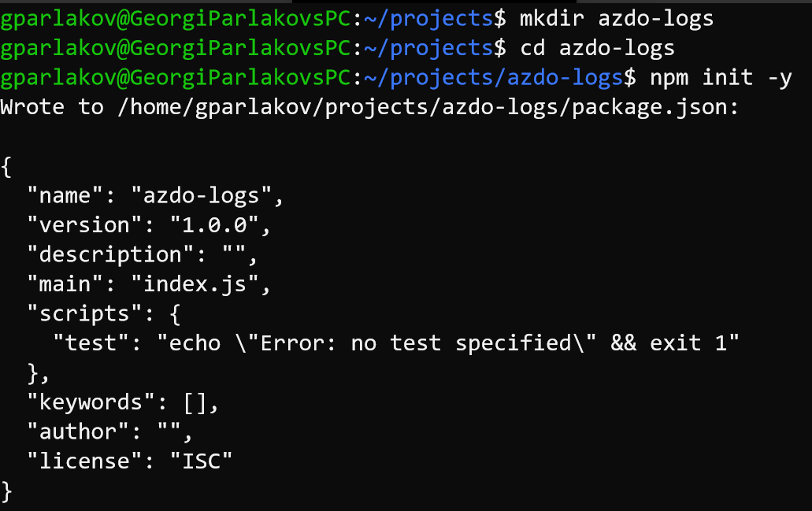Click the cd azdo-logs command text
812x511 pixels.
[x=597, y=48]
